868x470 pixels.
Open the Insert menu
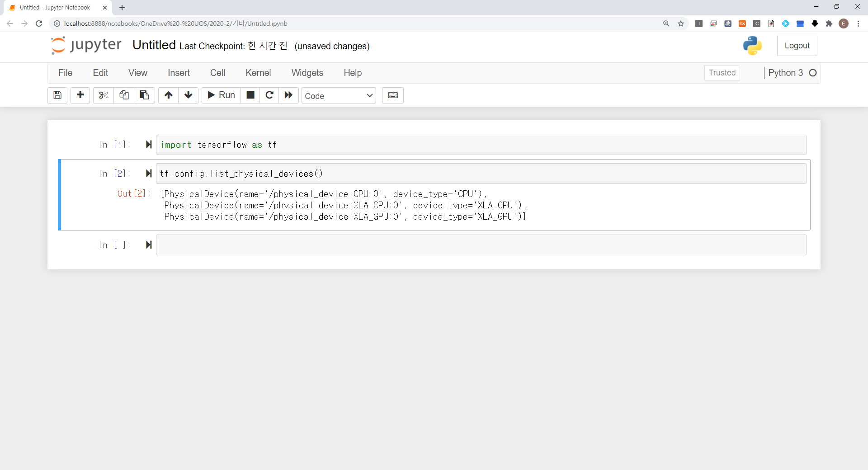179,73
